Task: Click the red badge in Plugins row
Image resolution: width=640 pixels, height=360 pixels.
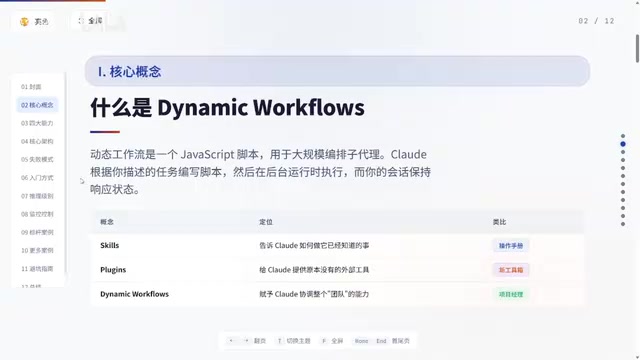Action: pos(511,270)
